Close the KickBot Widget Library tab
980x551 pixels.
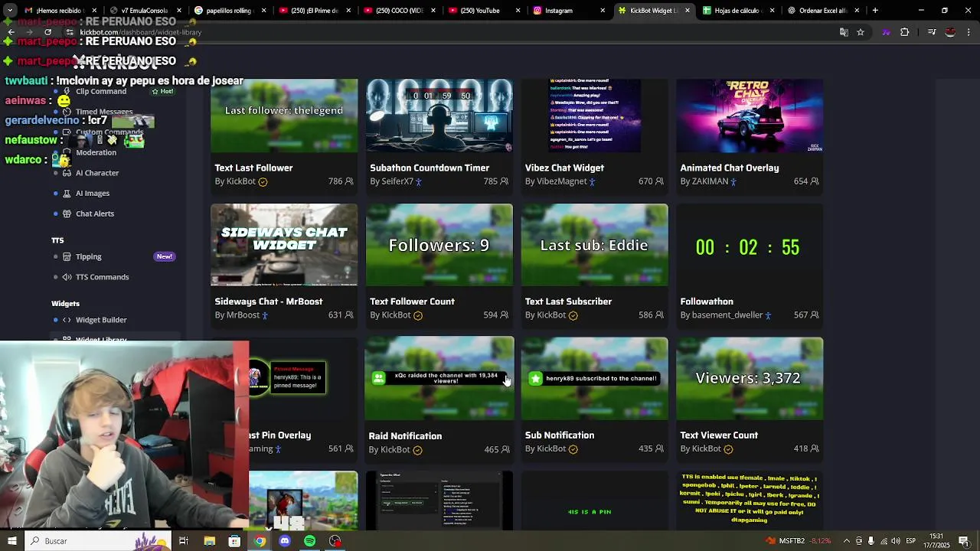click(x=687, y=11)
